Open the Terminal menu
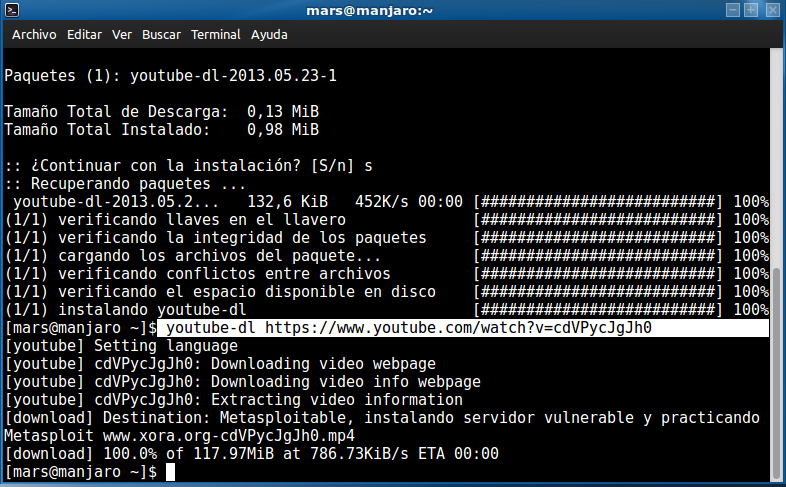786x487 pixels. [x=215, y=34]
